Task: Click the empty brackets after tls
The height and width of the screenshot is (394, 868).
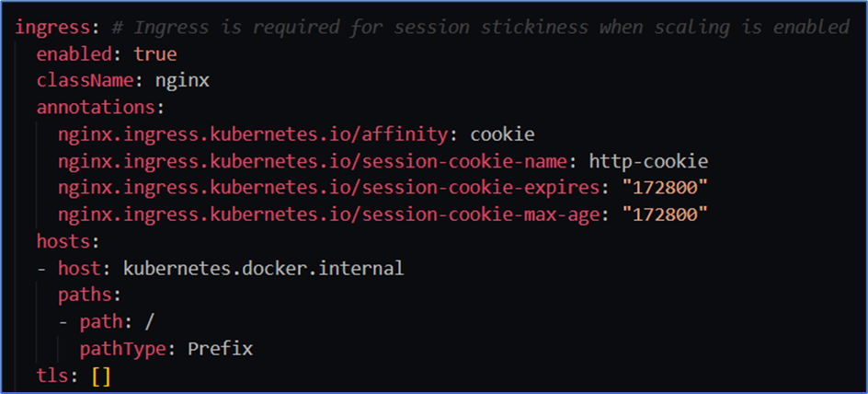Action: point(100,376)
